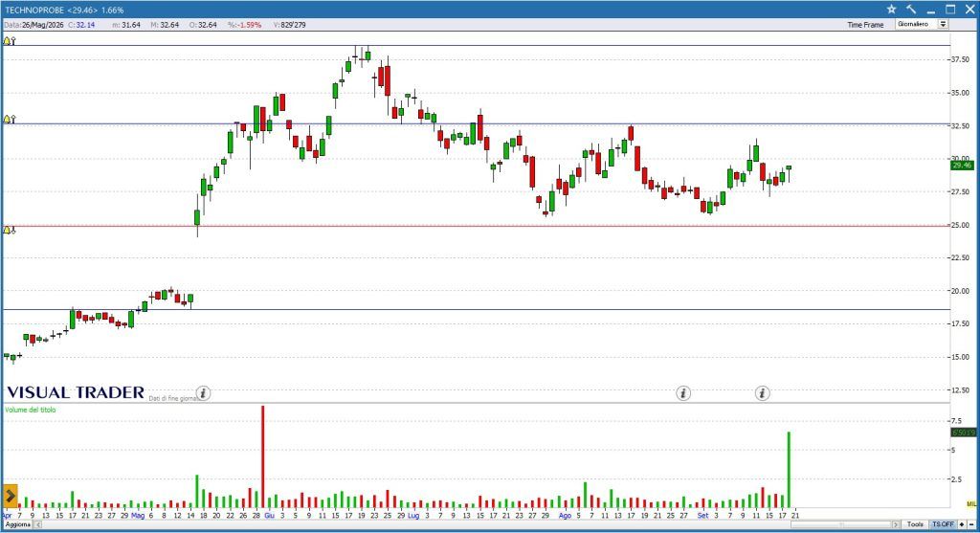The image size is (980, 533).
Task: Click the 'Volume del titolo' label
Action: [30, 410]
